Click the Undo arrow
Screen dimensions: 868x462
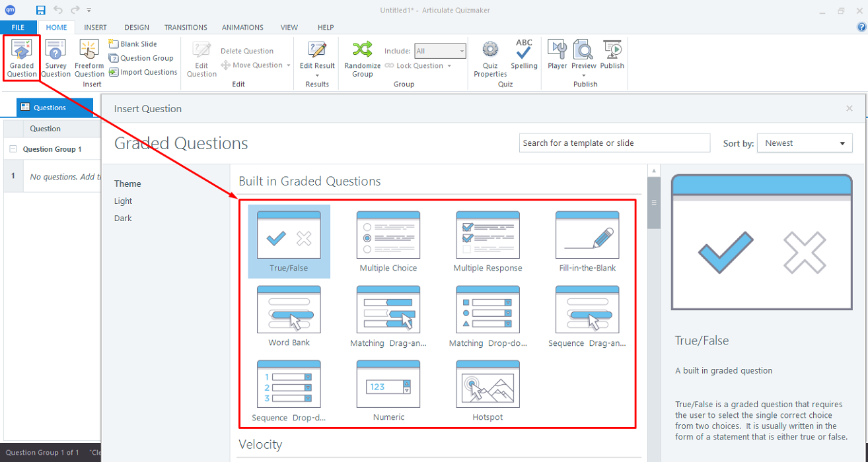pos(58,10)
